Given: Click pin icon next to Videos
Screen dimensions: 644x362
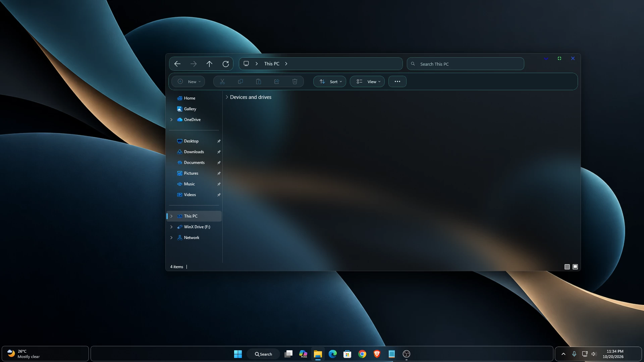Looking at the screenshot, I should 219,195.
